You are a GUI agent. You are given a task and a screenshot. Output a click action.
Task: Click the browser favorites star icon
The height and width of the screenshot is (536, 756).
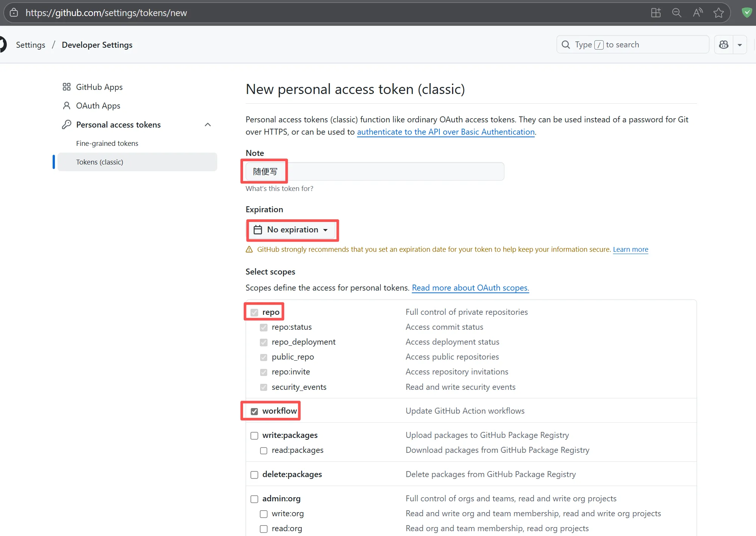pos(719,13)
